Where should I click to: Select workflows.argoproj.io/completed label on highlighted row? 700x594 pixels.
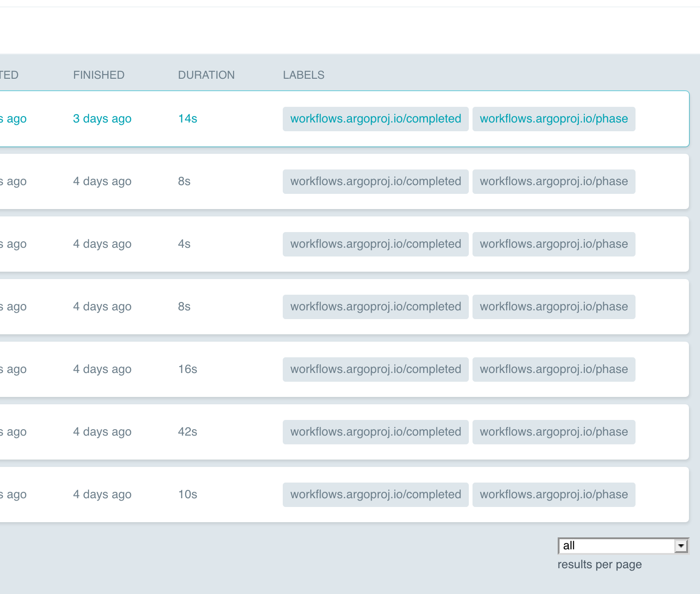coord(375,118)
